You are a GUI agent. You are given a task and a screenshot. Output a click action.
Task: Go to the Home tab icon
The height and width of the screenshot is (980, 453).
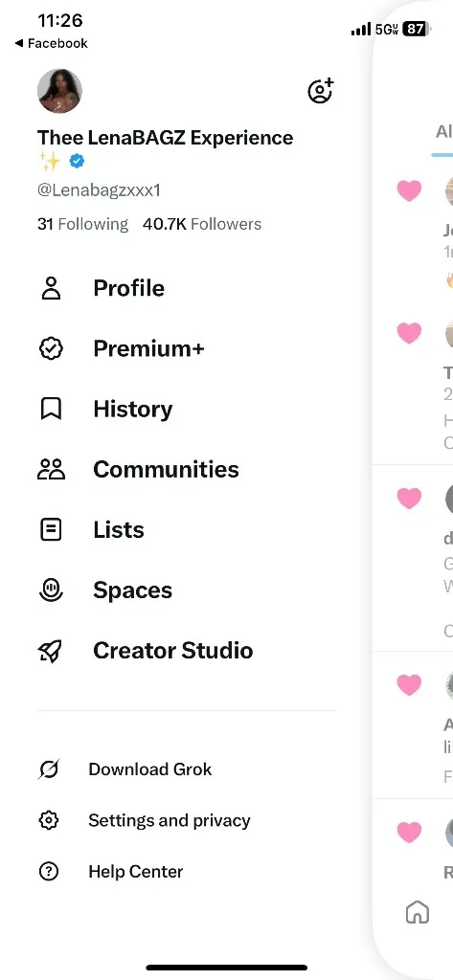point(418,912)
